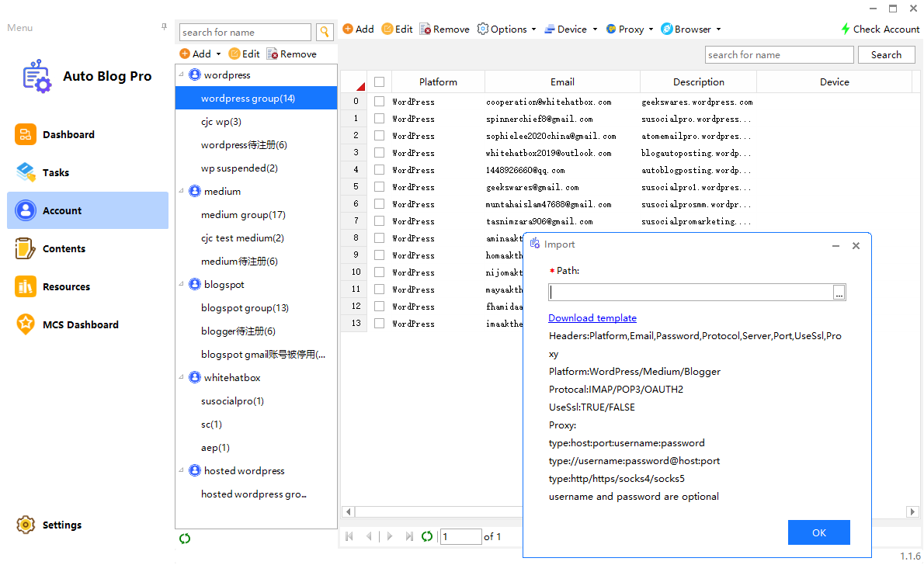Click Check Account lightning button

880,29
